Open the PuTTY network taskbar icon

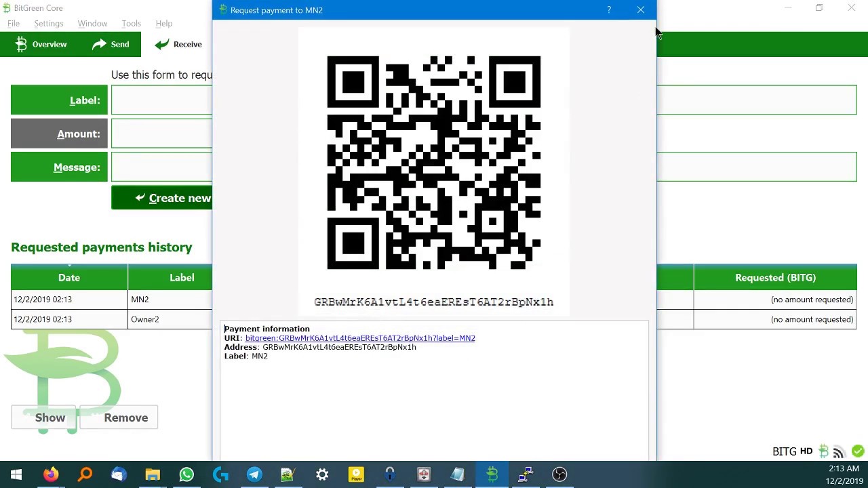point(526,474)
